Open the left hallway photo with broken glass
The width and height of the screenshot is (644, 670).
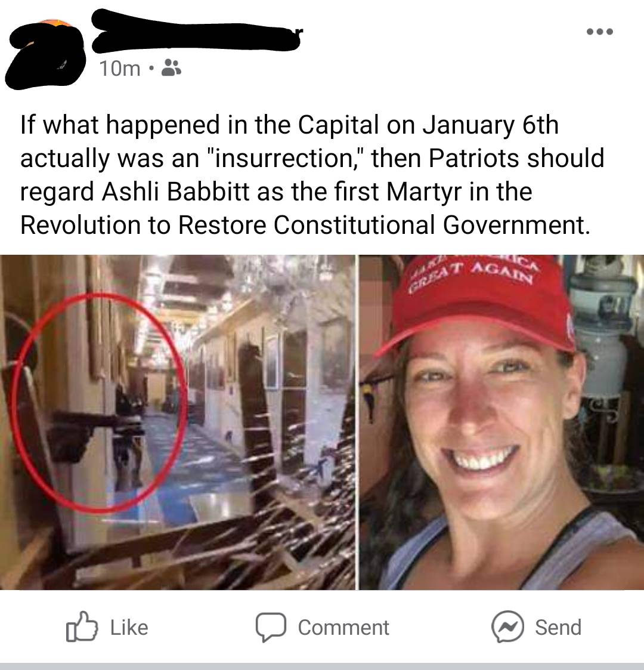pos(178,422)
